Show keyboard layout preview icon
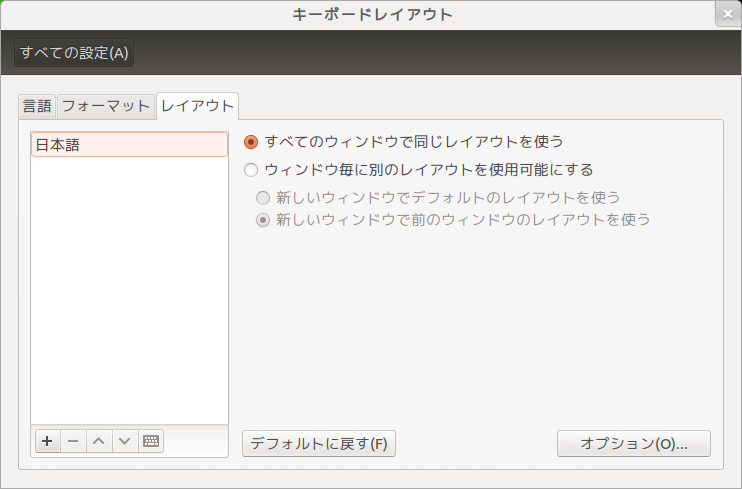Viewport: 742px width, 489px height. tap(151, 441)
